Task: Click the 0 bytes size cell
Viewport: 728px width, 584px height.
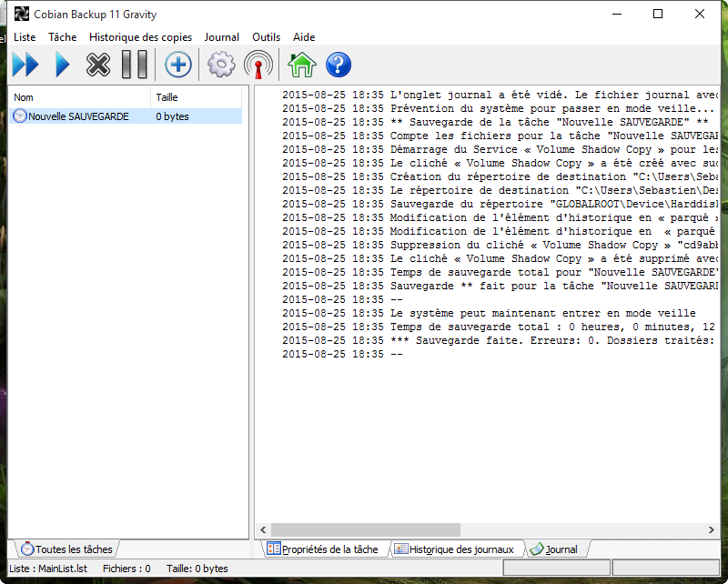Action: coord(172,116)
